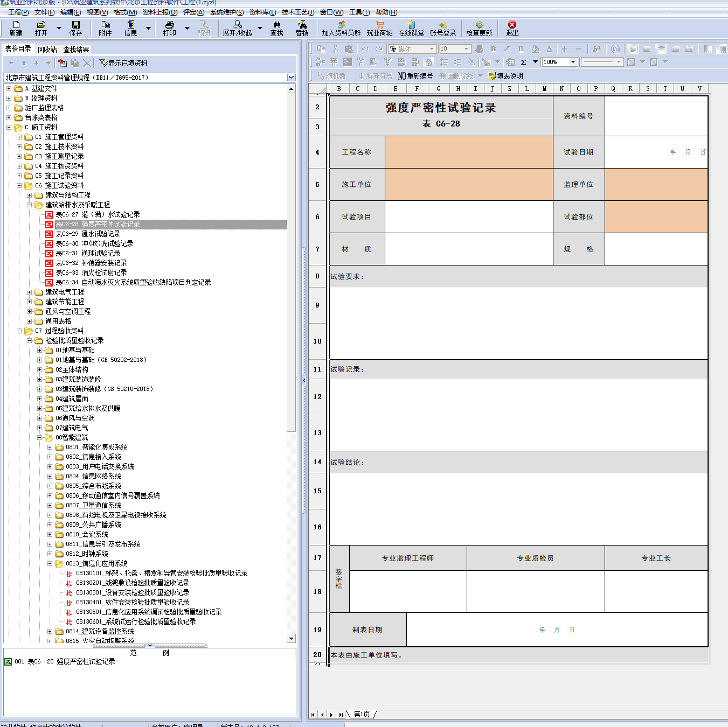Toggle underline U formatting

[521, 49]
